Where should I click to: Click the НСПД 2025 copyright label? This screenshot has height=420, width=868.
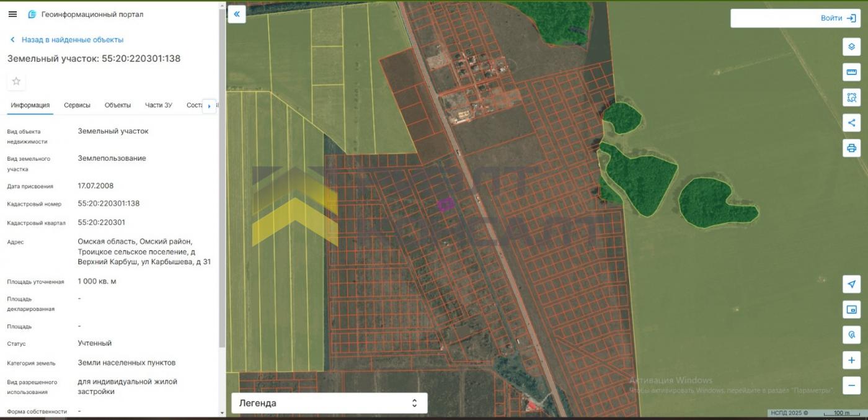(x=789, y=413)
